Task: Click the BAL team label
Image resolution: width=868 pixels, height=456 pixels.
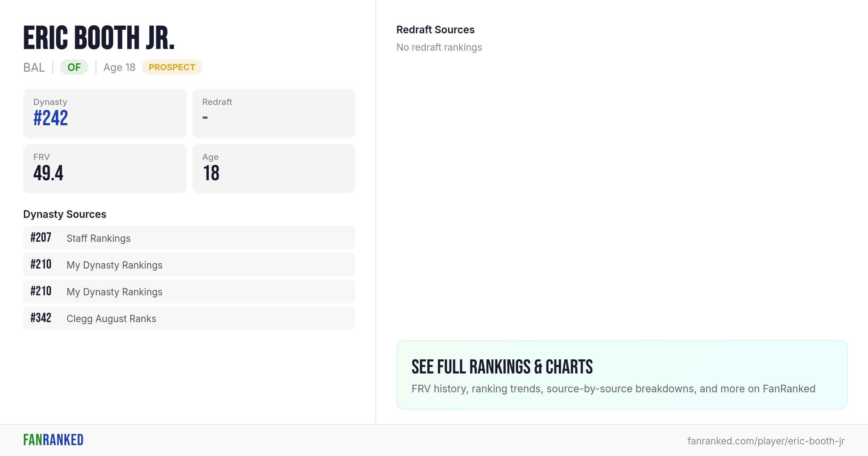Action: (x=34, y=68)
